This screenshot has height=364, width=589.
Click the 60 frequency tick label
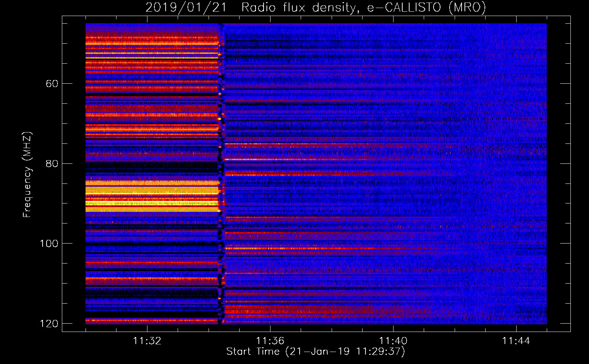(52, 83)
